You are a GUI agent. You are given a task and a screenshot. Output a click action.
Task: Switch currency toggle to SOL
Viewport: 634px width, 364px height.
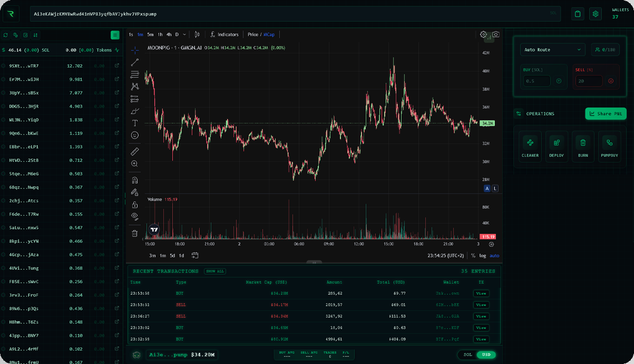click(x=468, y=355)
